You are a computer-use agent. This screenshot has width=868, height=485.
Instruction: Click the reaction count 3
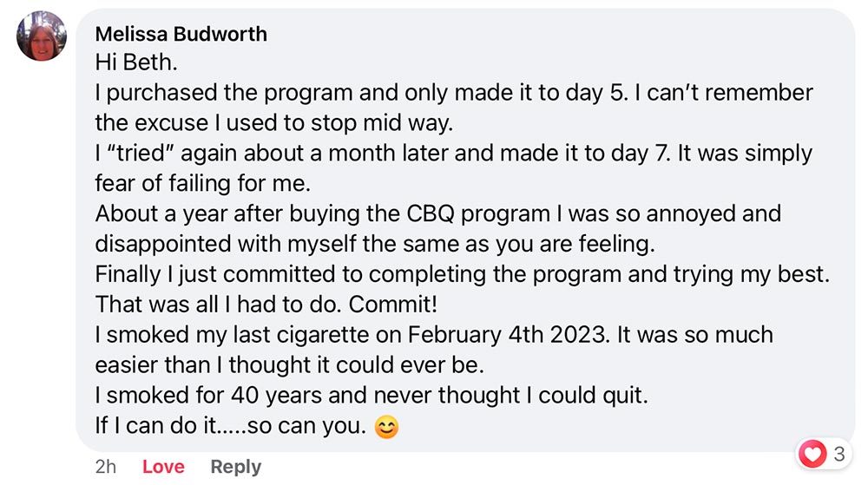coord(838,453)
